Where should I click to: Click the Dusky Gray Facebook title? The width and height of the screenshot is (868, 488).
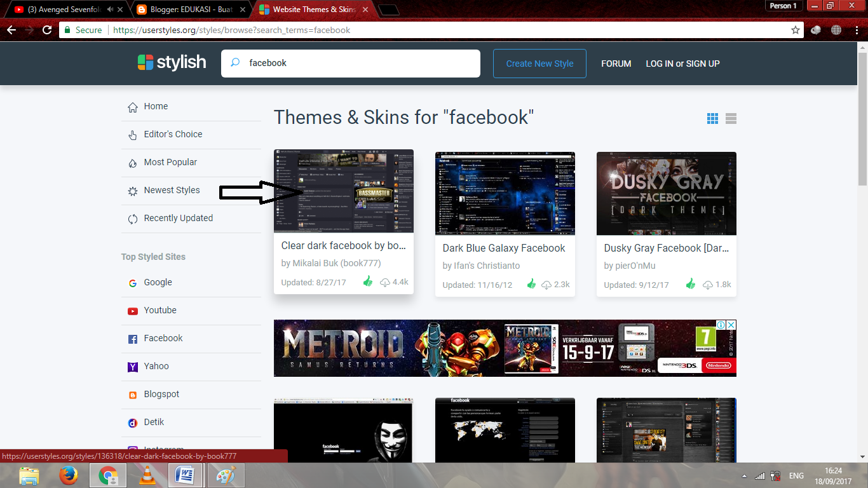tap(667, 248)
